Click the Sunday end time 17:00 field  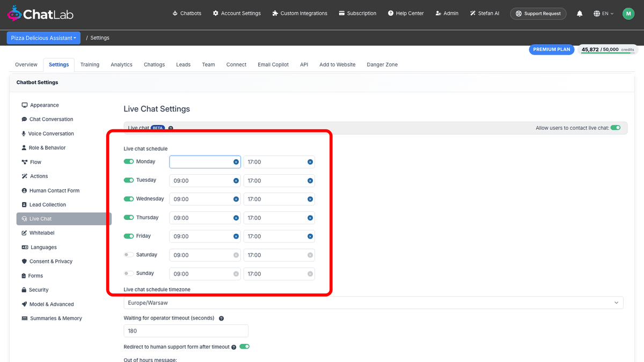[279, 274]
